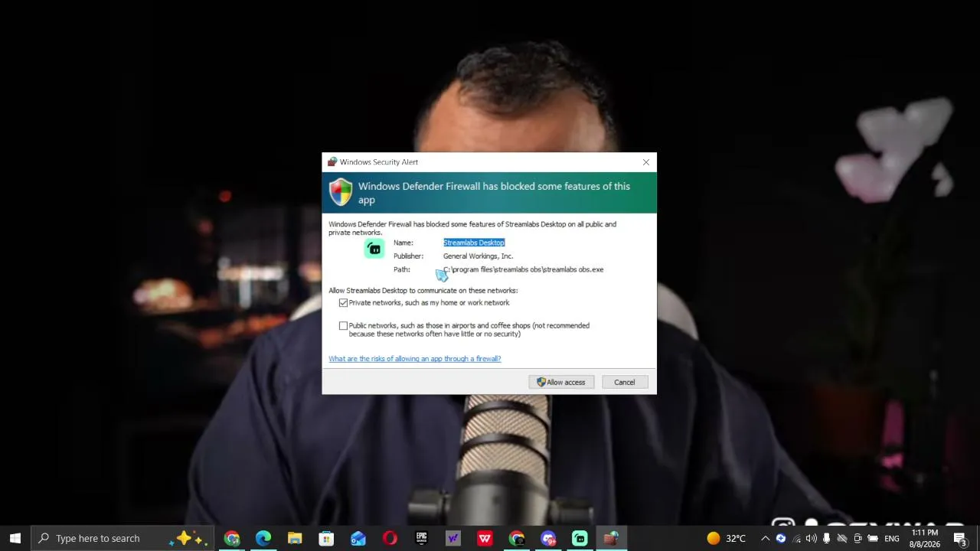The image size is (980, 551).
Task: Open the Wi-Fi network tray icon
Action: (796, 538)
